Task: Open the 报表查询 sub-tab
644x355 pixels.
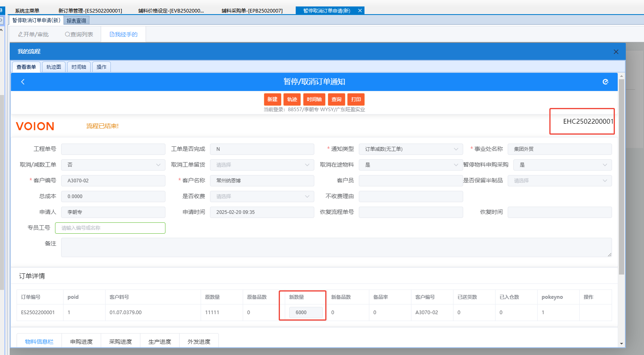Action: (76, 20)
